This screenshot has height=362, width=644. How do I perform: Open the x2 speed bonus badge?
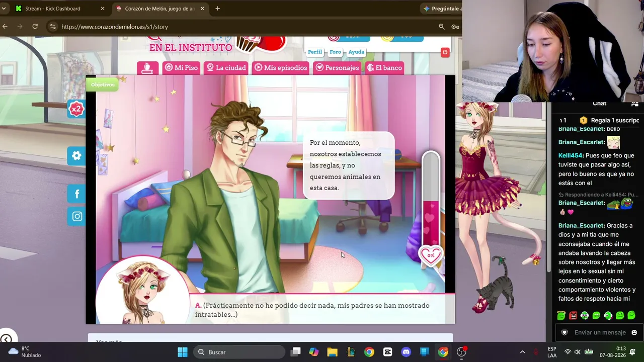(x=76, y=109)
